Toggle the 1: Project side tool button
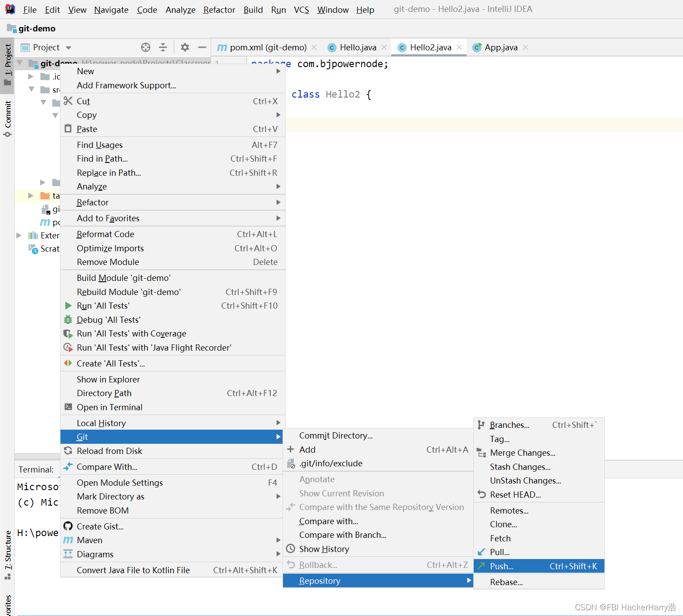The image size is (683, 616). 7,65
